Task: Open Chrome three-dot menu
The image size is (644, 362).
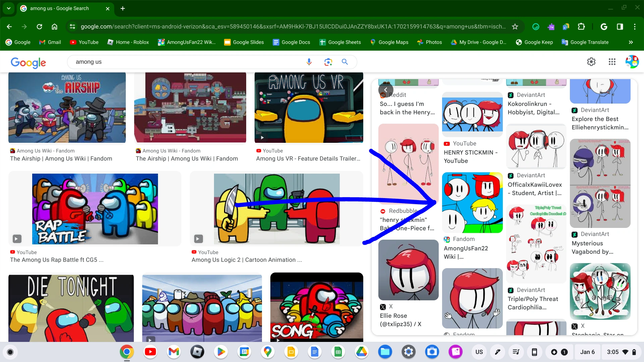Action: [635, 26]
